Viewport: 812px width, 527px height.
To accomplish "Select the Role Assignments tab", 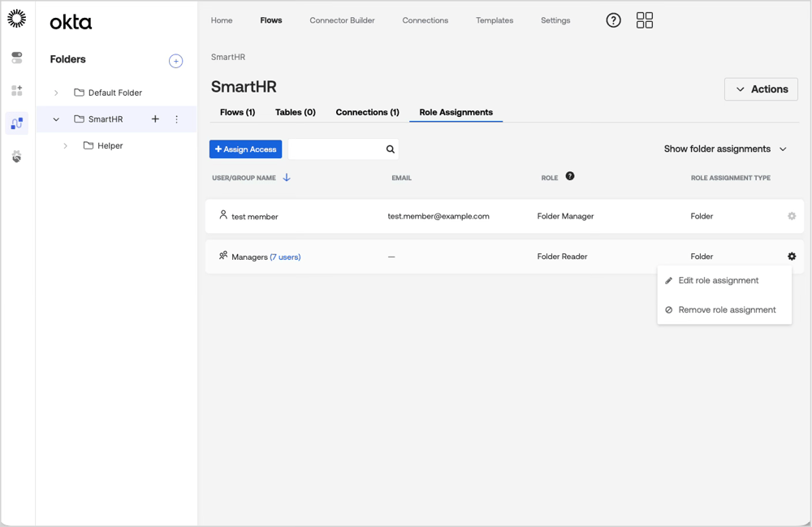I will pyautogui.click(x=456, y=112).
